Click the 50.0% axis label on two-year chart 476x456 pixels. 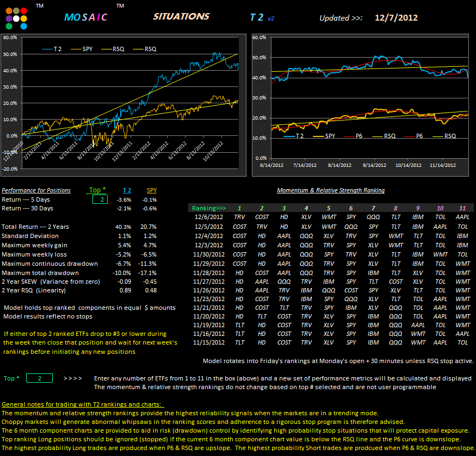tap(10, 54)
